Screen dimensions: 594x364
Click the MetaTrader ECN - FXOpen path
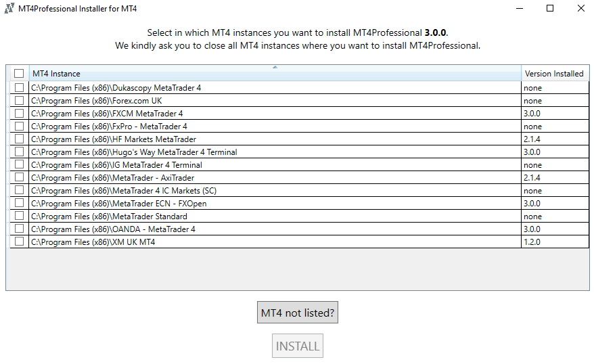tap(119, 204)
